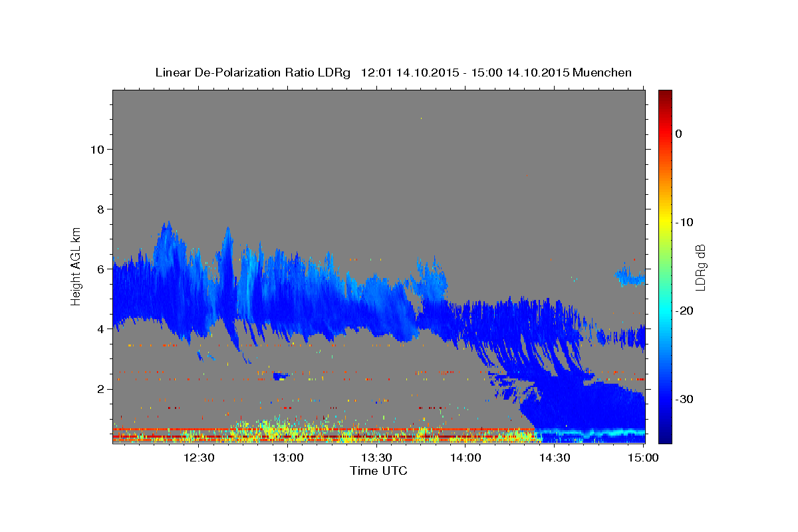The image size is (798, 532).
Task: Click the dark blue bottom of the colorbar
Action: pos(665,436)
